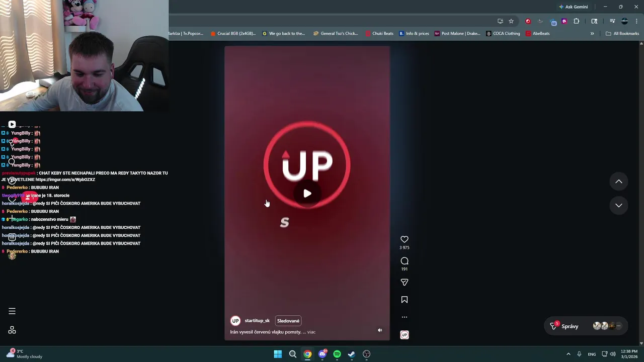
Task: Open the reel comments icon
Action: coord(405,261)
